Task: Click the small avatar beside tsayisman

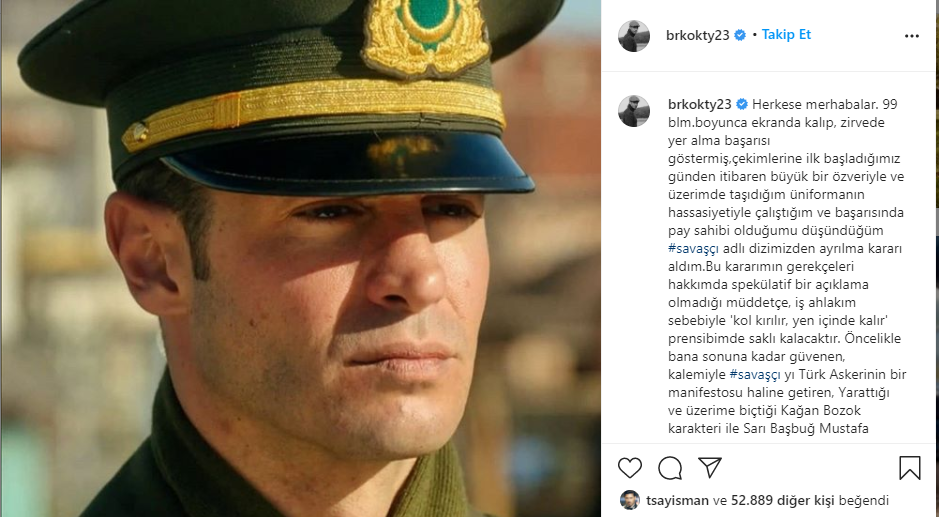Action: click(629, 500)
